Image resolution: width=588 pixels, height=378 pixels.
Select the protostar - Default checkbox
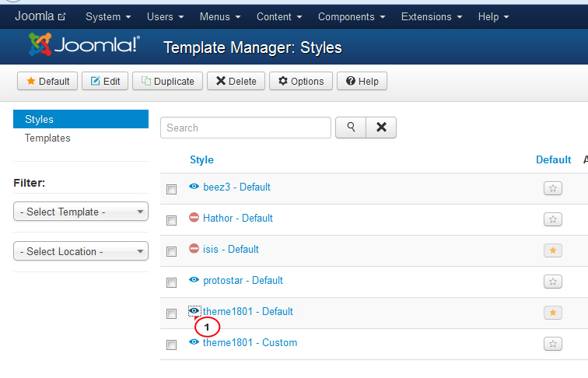172,282
